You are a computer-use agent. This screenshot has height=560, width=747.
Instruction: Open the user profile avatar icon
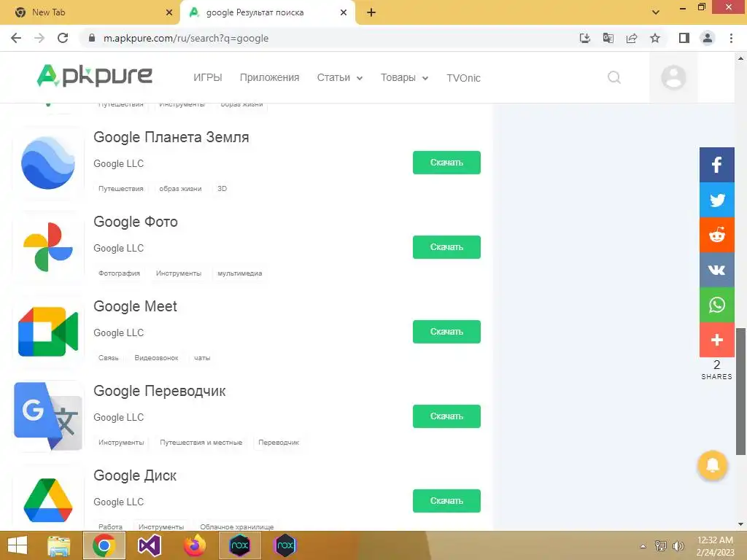(673, 77)
